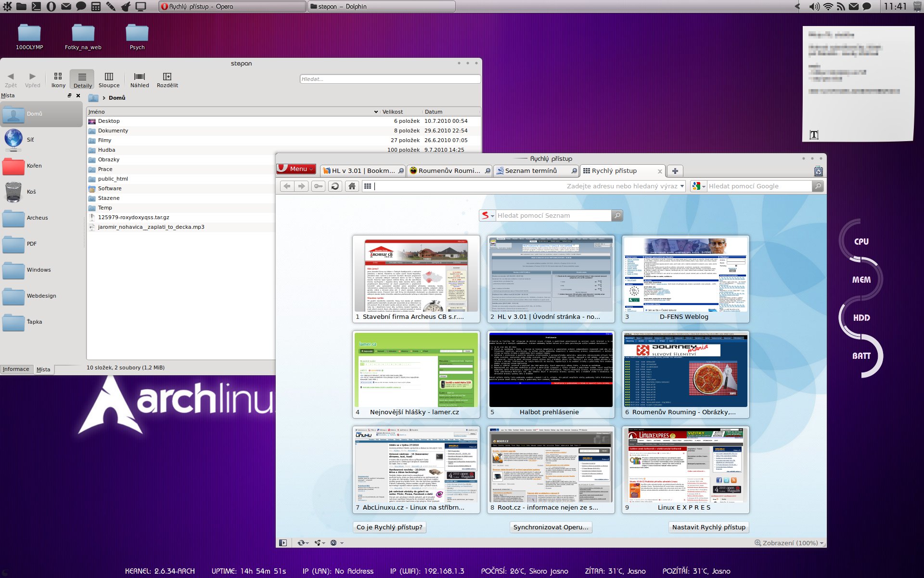Open the Google search engine selector
Screen dimensions: 924x578
(x=698, y=186)
